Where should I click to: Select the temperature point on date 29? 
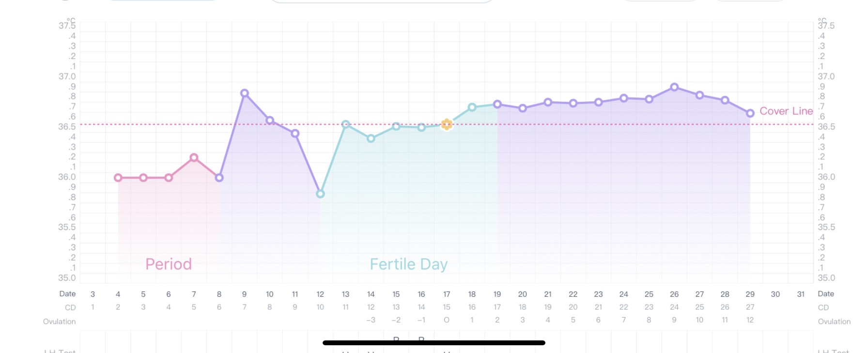(x=750, y=113)
